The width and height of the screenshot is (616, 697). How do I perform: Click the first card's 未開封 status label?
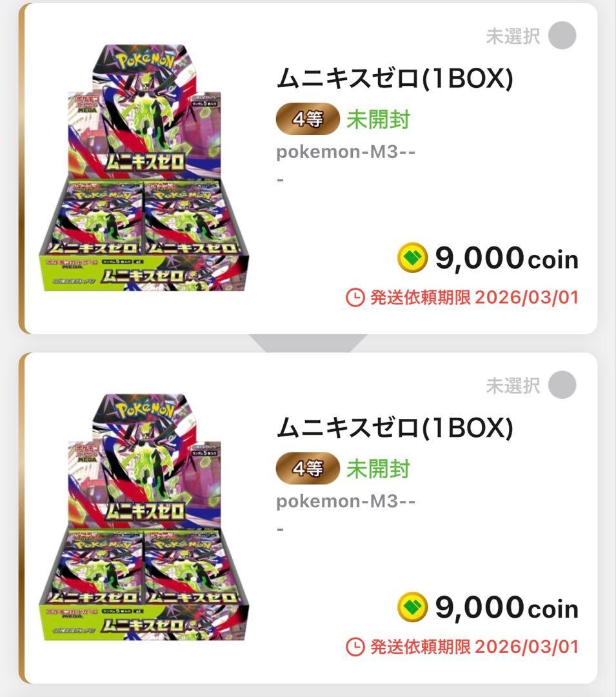378,119
